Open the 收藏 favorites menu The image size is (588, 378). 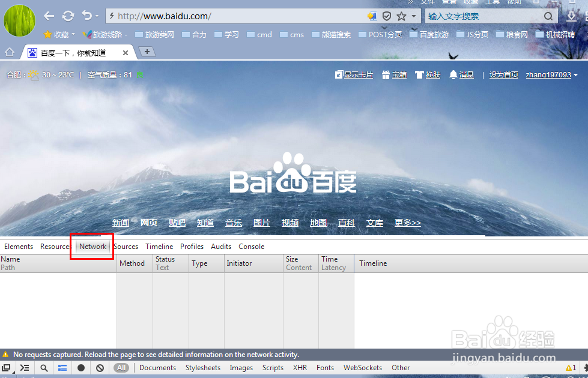pyautogui.click(x=59, y=34)
